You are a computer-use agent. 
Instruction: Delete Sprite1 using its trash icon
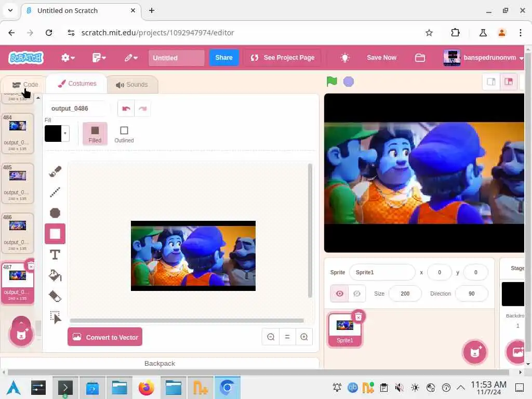[x=358, y=317]
